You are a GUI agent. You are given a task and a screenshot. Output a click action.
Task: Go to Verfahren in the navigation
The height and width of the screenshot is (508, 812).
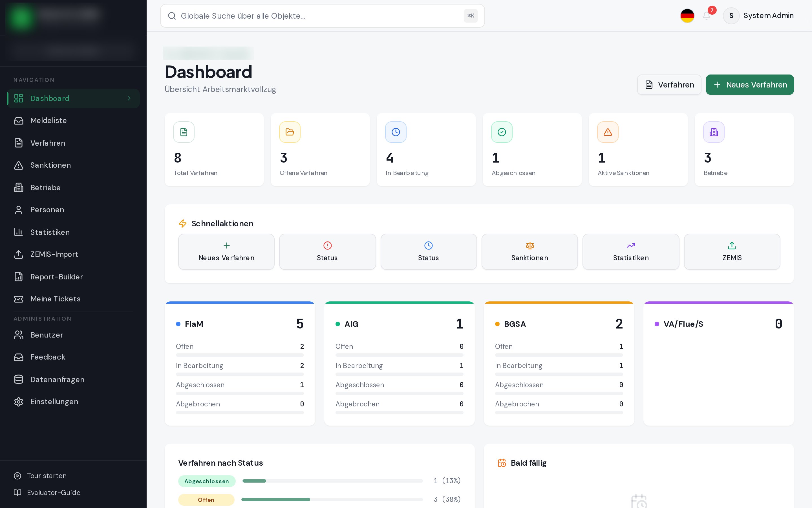[x=73, y=143]
